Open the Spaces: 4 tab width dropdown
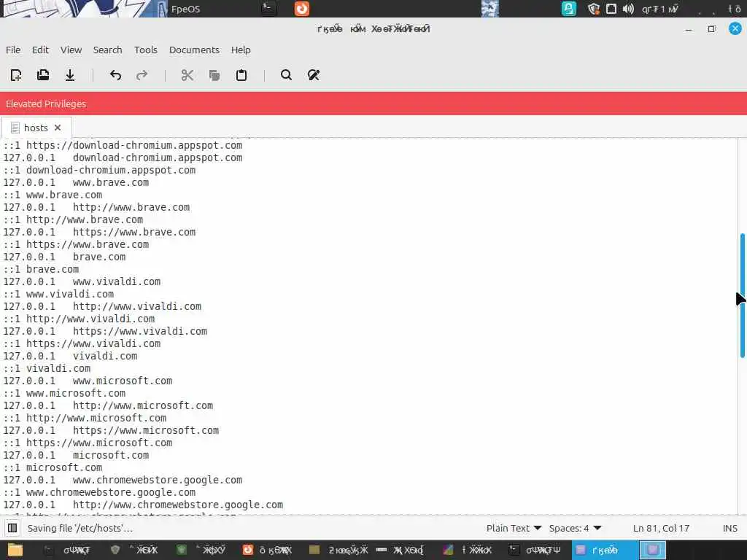The image size is (747, 560). tap(575, 528)
